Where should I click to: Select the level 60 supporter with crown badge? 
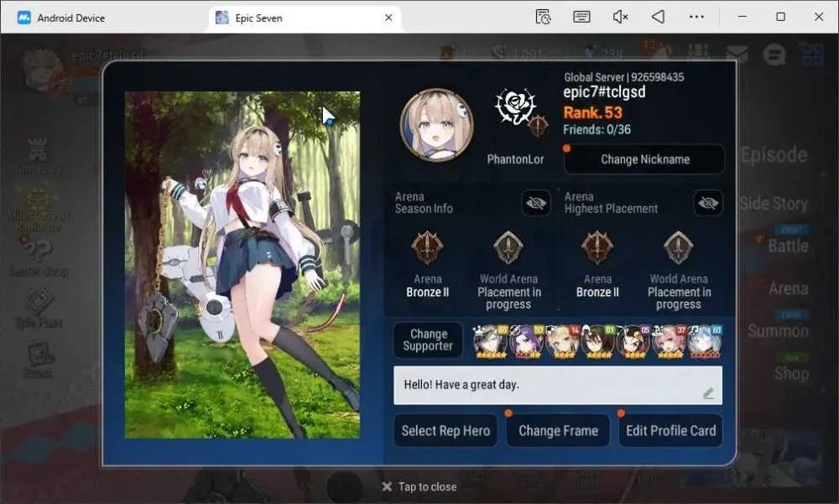491,340
